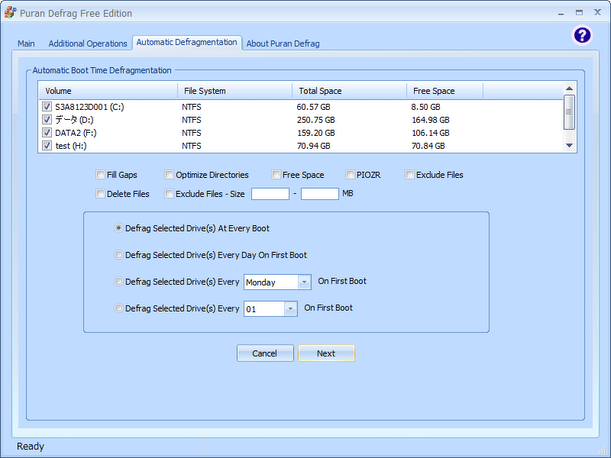Image resolution: width=611 pixels, height=458 pixels.
Task: Sort by the File System column header
Action: 235,91
